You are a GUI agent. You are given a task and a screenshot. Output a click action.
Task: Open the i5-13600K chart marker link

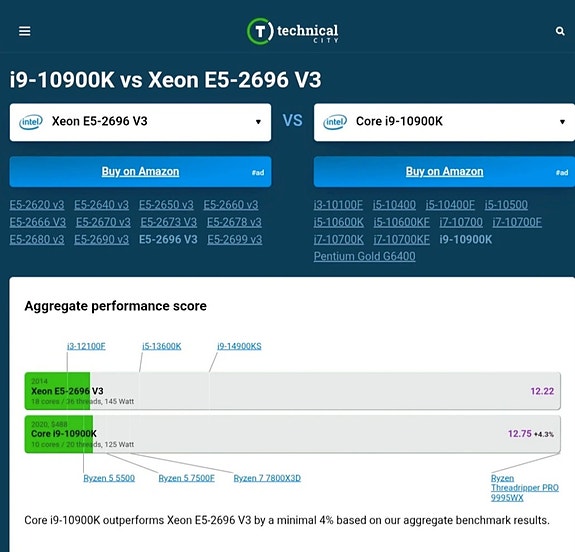click(x=162, y=346)
